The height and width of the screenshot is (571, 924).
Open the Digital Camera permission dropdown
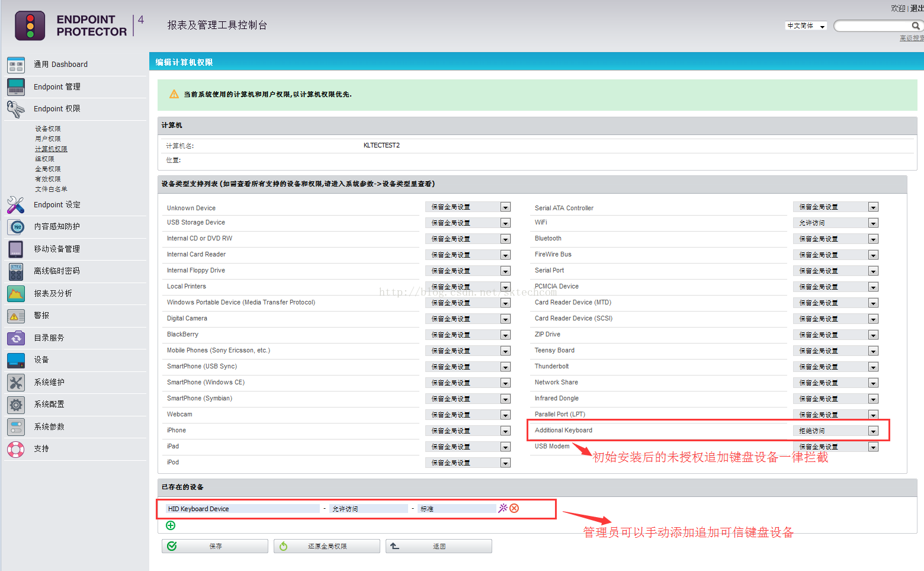point(468,319)
